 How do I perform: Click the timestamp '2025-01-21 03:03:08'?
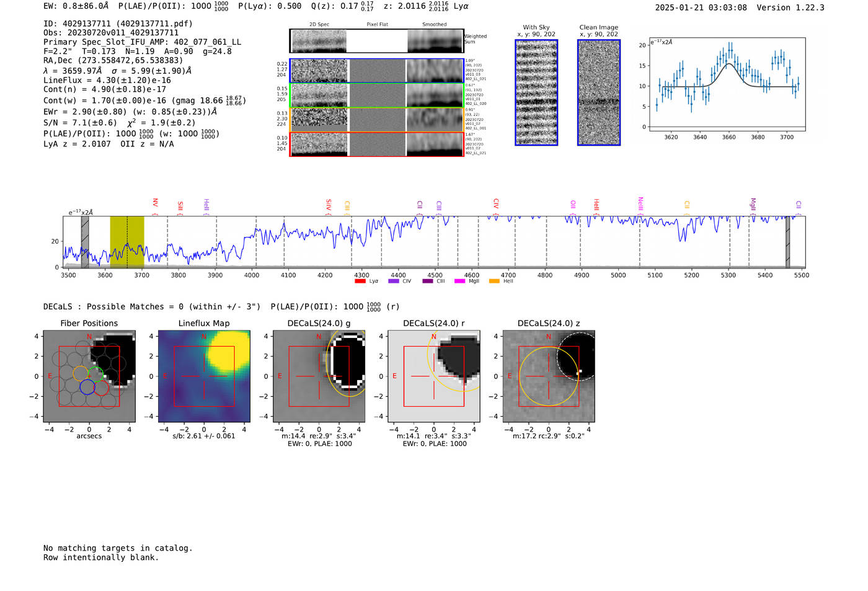(x=701, y=8)
